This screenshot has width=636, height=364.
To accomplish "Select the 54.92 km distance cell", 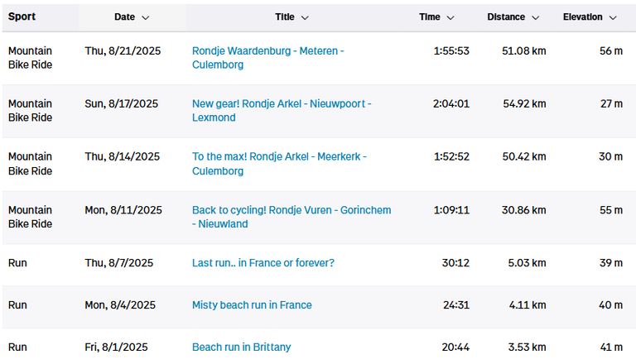I will pyautogui.click(x=524, y=103).
